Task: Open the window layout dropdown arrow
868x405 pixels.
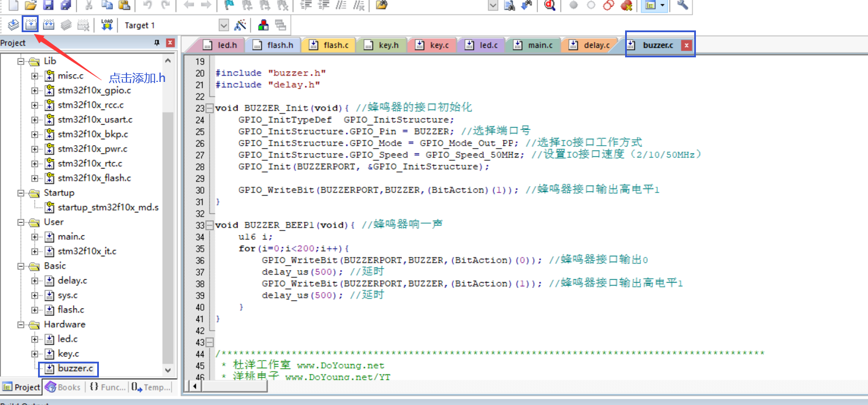Action: (663, 5)
